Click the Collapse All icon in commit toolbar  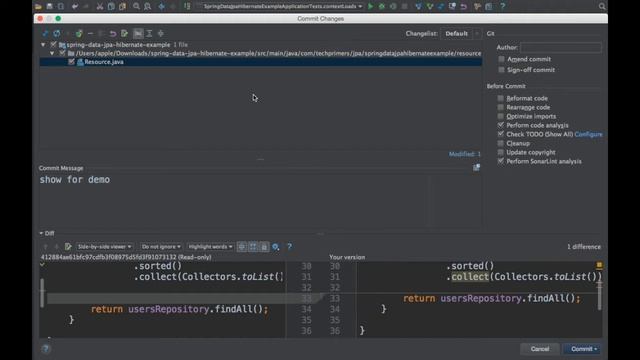pos(161,33)
